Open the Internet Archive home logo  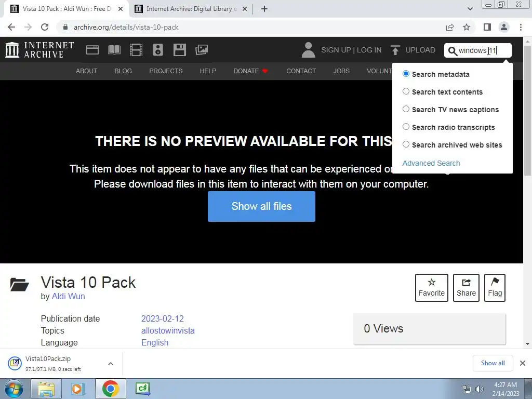tap(39, 50)
